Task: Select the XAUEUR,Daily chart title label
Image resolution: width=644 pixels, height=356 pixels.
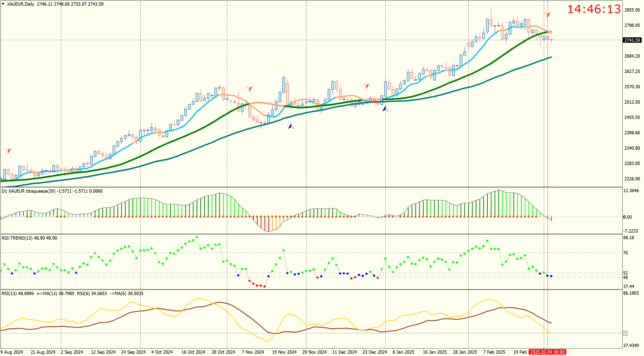Action: (x=21, y=4)
